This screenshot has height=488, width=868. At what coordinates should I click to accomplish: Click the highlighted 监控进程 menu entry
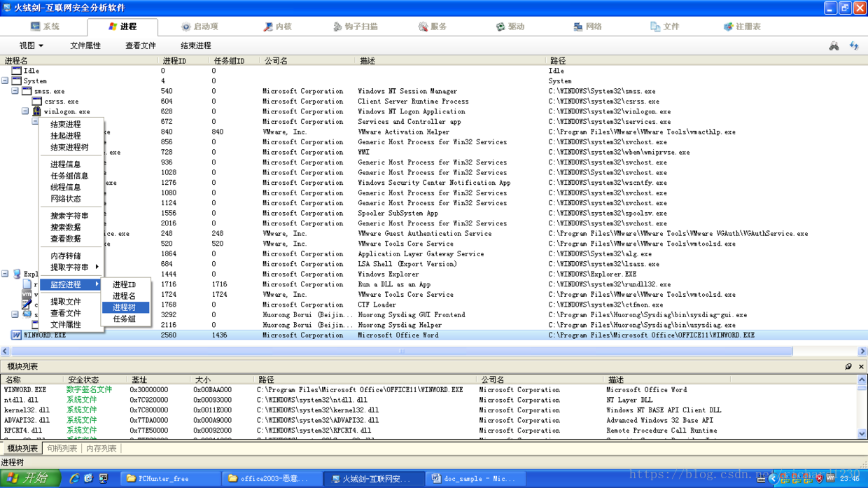click(71, 284)
